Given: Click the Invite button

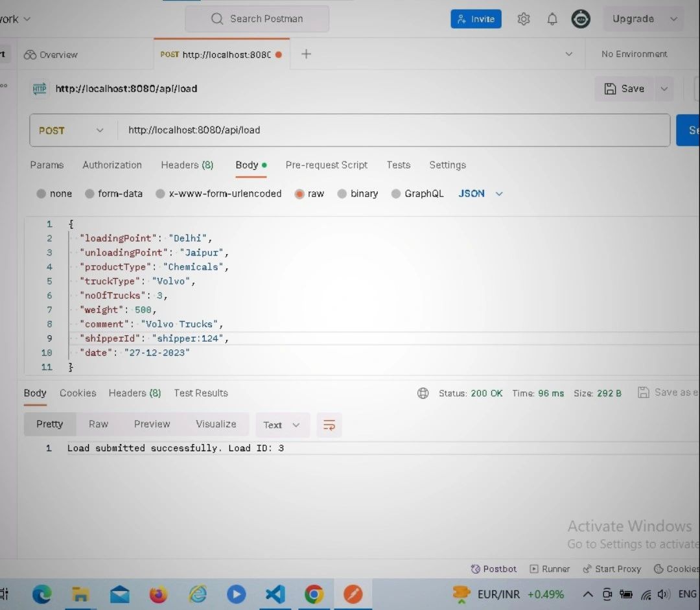Looking at the screenshot, I should tap(476, 19).
